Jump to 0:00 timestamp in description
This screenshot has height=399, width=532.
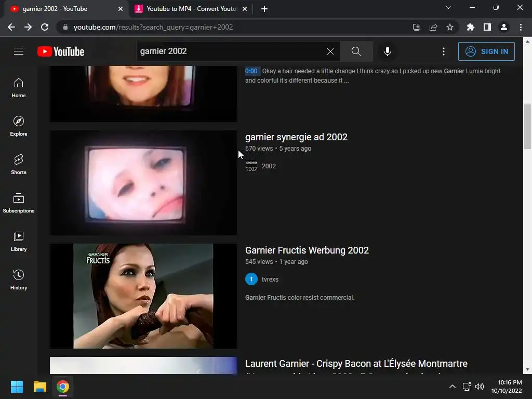tap(251, 71)
